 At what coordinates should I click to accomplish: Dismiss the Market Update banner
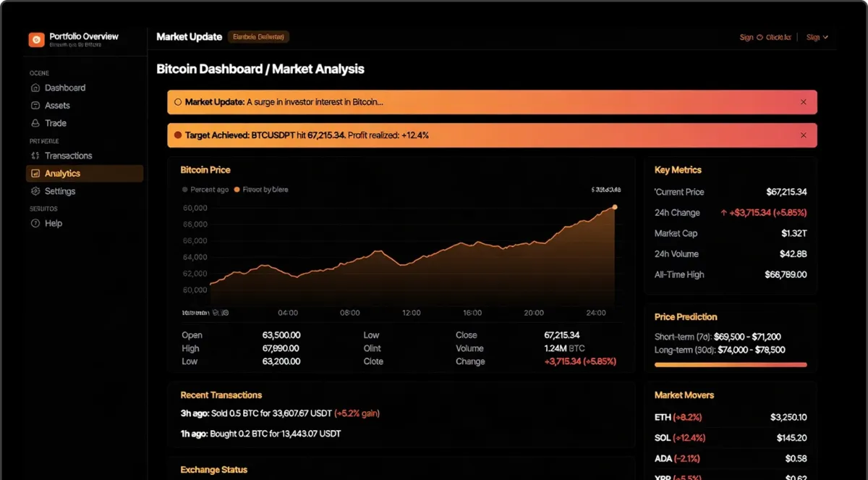click(804, 102)
